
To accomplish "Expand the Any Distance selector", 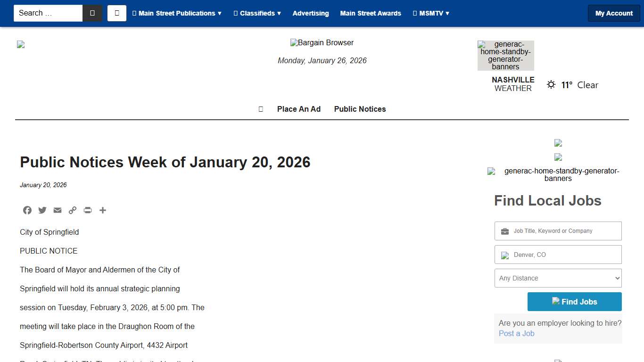I will 558,278.
